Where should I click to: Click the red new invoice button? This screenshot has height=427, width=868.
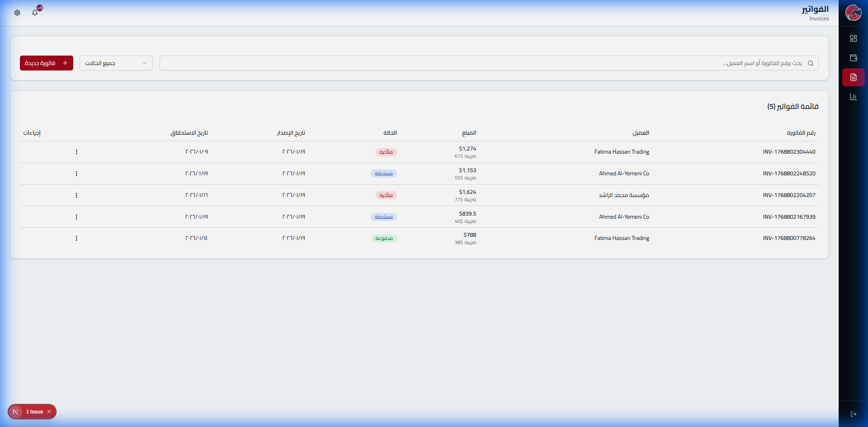(x=46, y=63)
